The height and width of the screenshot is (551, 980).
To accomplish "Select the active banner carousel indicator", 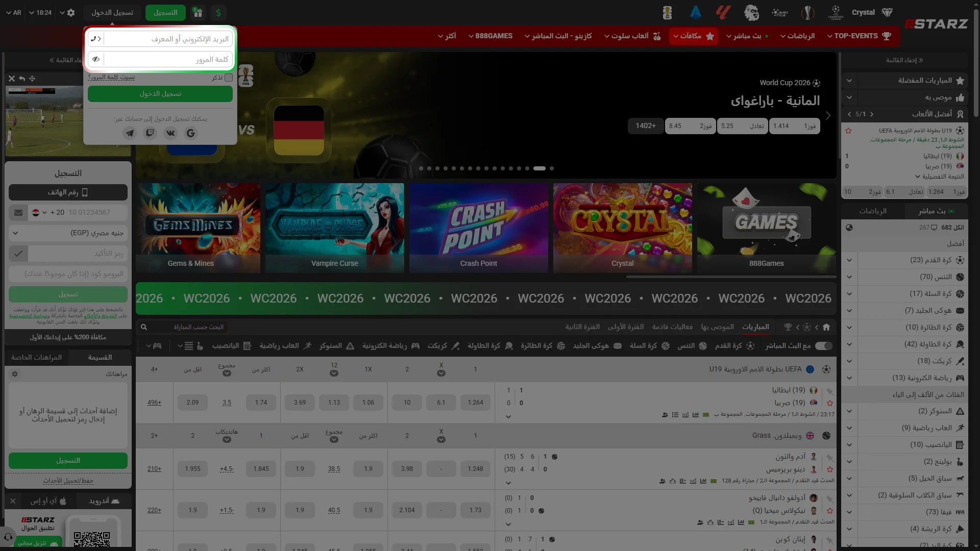I will tap(540, 168).
